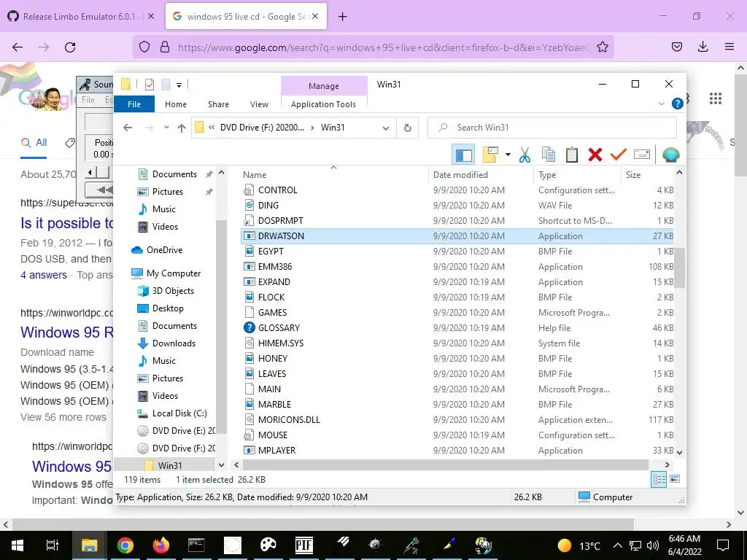Open the recent locations dropdown arrow
Screen dimensions: 747x560
166,128
